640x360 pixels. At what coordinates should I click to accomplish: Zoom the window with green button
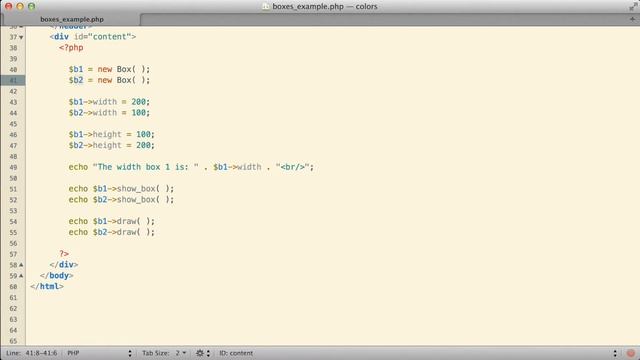31,7
